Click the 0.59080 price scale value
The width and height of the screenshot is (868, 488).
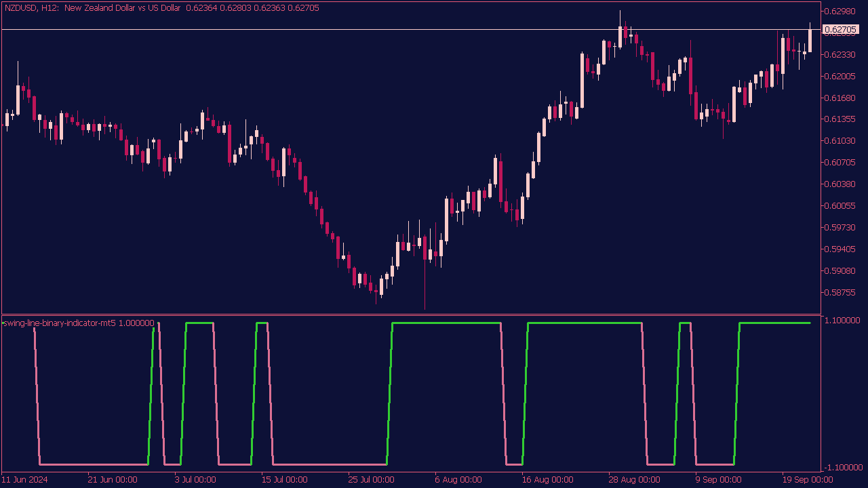coord(841,270)
